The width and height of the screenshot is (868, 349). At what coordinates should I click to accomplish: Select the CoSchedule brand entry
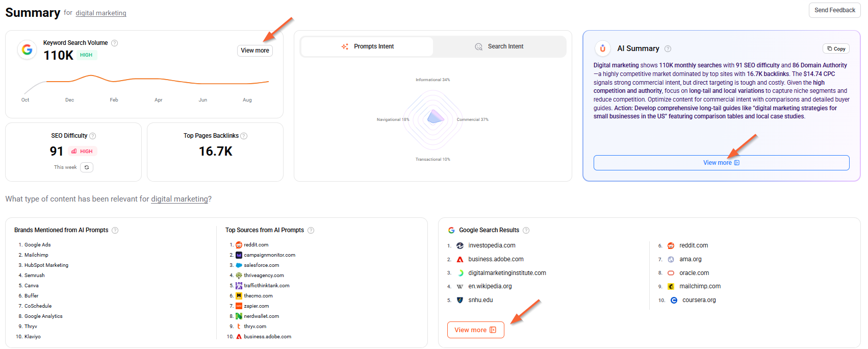point(38,306)
